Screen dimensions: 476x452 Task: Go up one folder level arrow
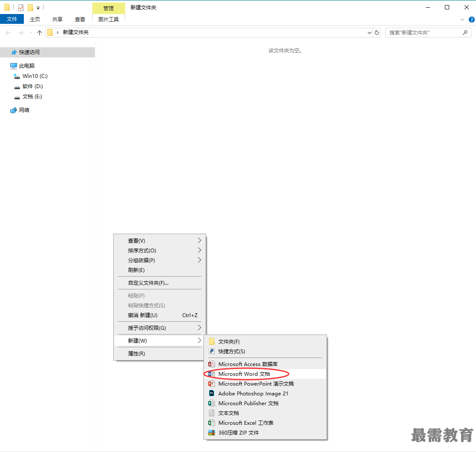pyautogui.click(x=40, y=32)
